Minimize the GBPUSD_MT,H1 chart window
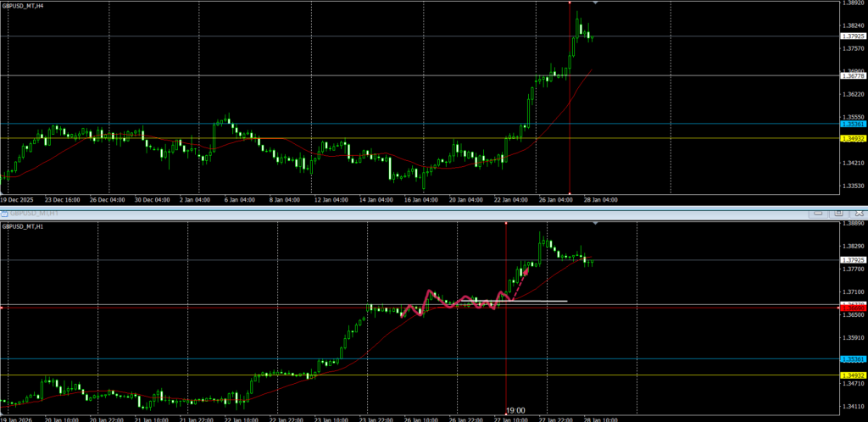 pyautogui.click(x=817, y=213)
